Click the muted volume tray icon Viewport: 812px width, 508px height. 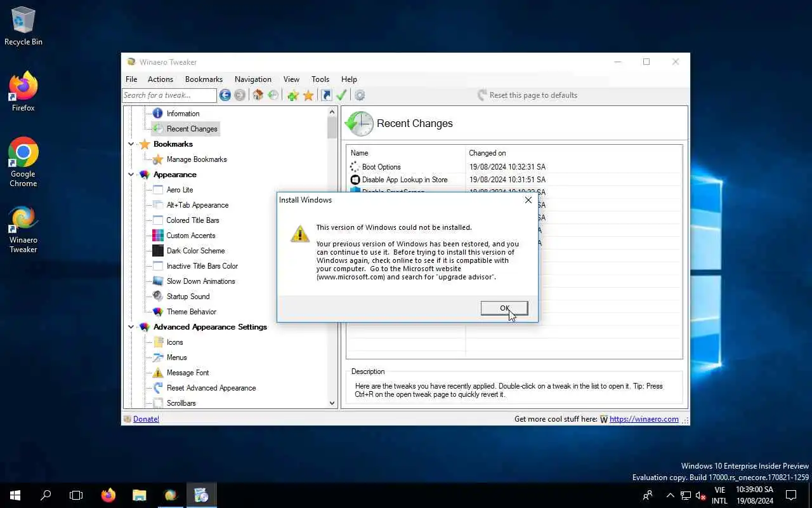(x=701, y=495)
